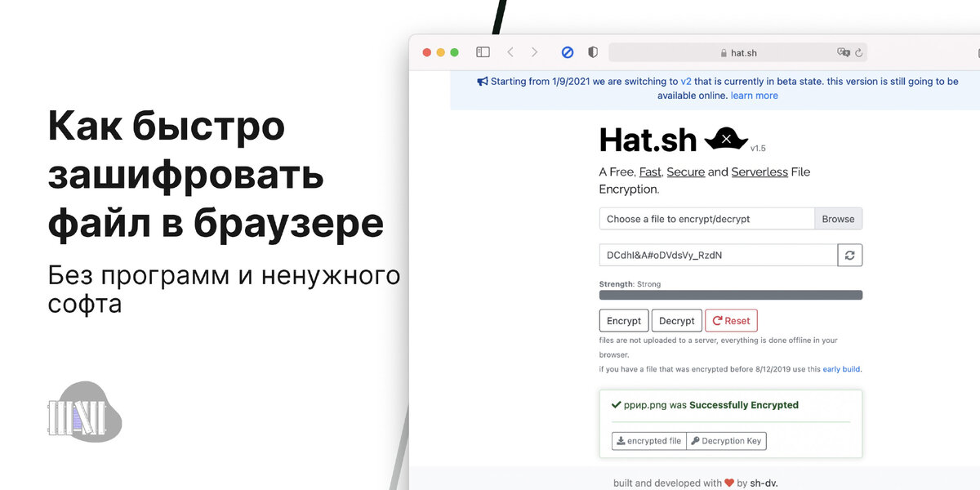Click the Hat.sh title heading
Image resolution: width=980 pixels, height=490 pixels.
tap(648, 140)
